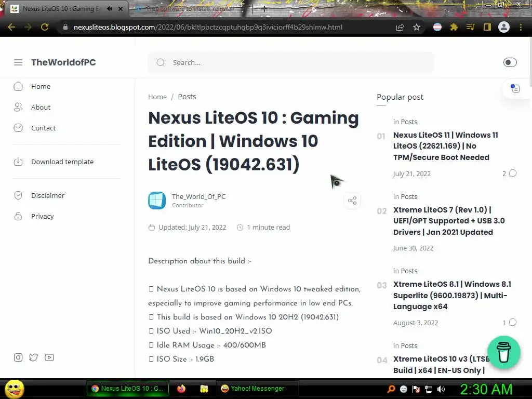Click the 'Popular post' heading

[400, 97]
